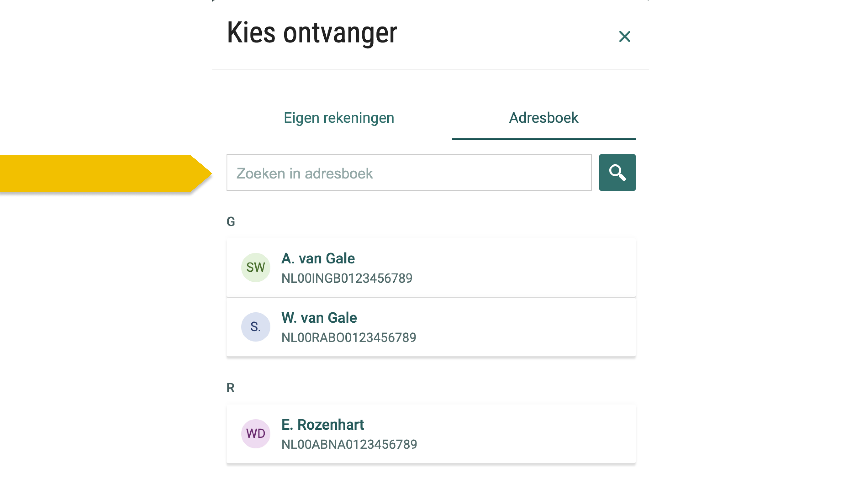Focus the Zoeken in adresboek field
868x488 pixels.
click(x=409, y=173)
